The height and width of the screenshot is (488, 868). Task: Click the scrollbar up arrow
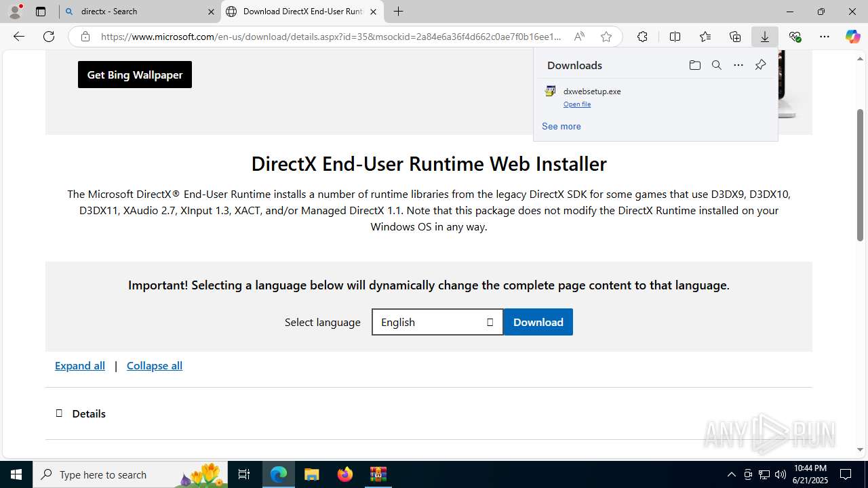pyautogui.click(x=860, y=58)
